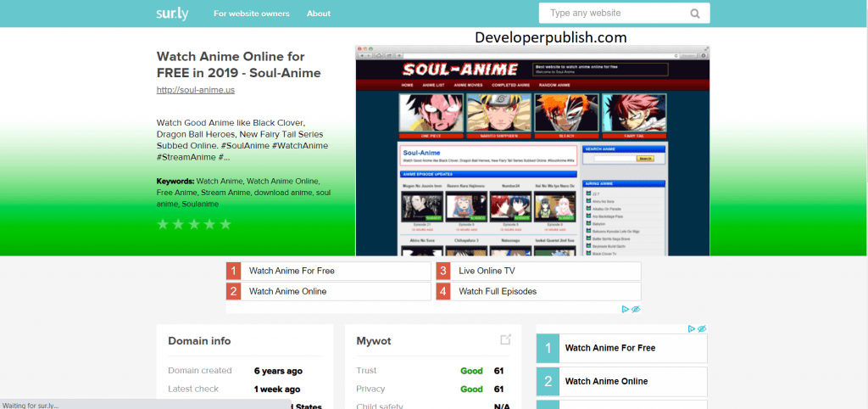Click the sur.ly logo
This screenshot has width=868, height=409.
pos(172,14)
